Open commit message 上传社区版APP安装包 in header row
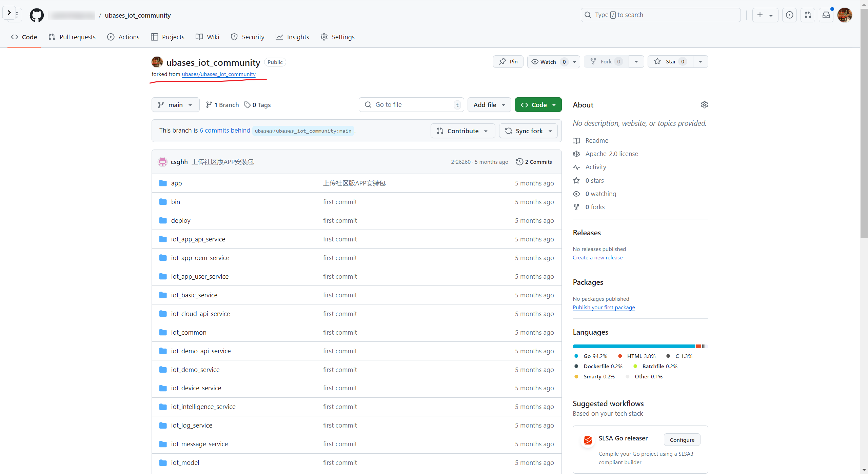Image resolution: width=868 pixels, height=474 pixels. click(x=223, y=162)
